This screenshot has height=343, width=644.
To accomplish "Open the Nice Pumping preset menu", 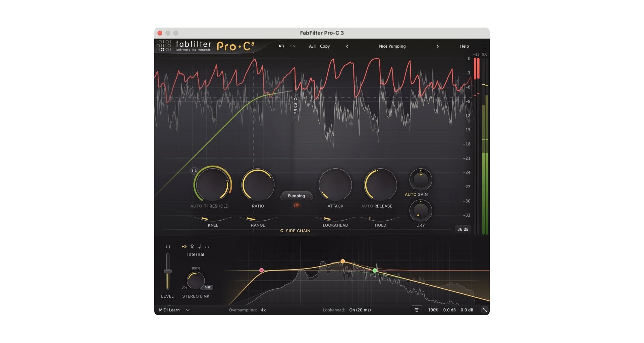I will (392, 46).
